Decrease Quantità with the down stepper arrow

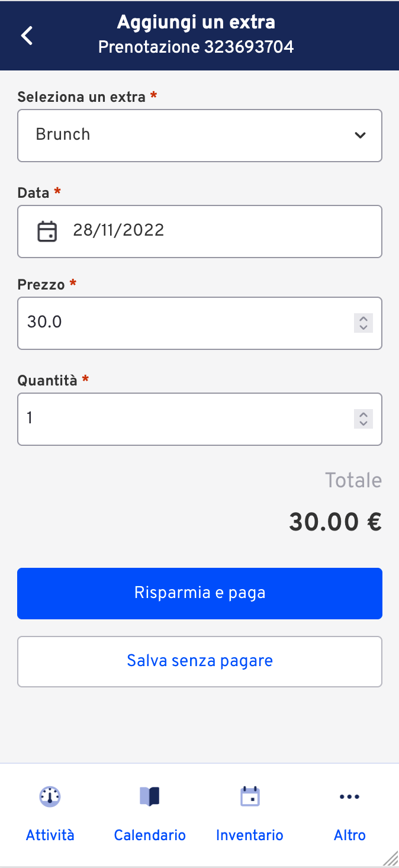click(363, 423)
